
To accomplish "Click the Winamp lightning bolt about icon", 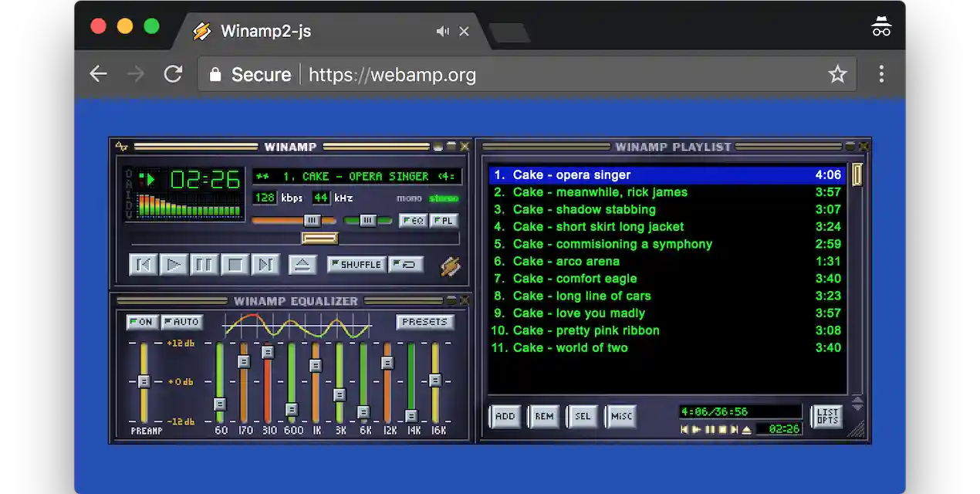I will point(451,266).
